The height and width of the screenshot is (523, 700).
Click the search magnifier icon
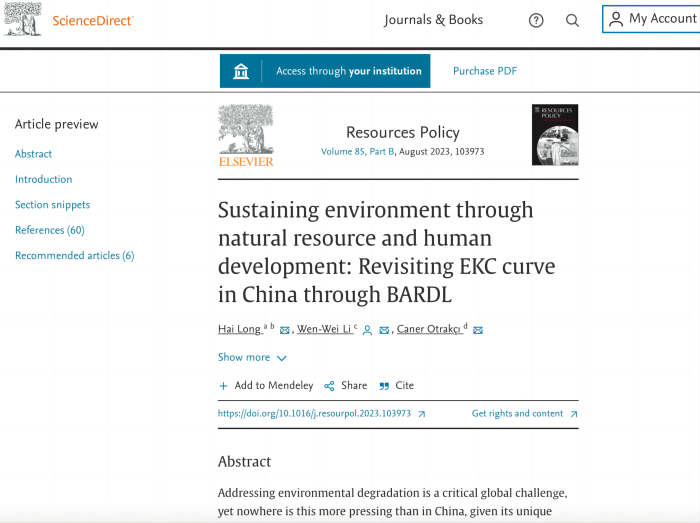pos(572,20)
